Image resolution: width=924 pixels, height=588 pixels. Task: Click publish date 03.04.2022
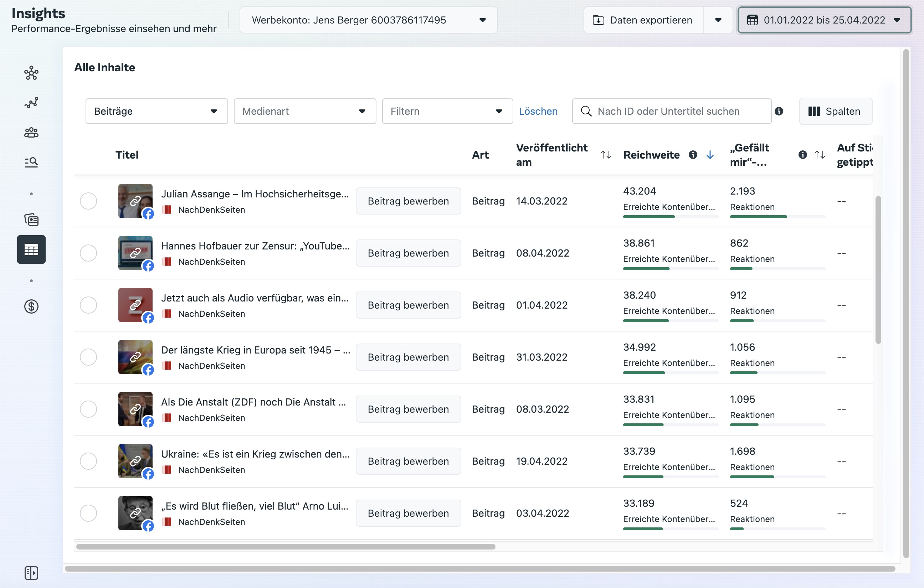542,513
